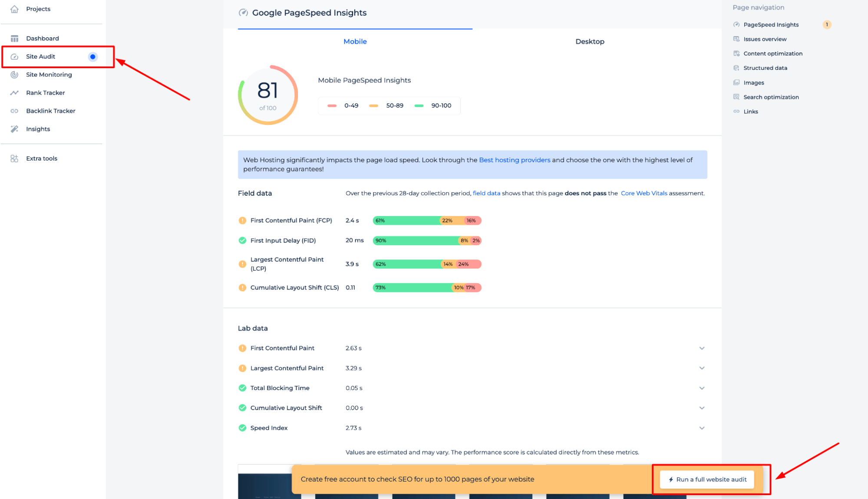Click the CLS distribution bar showing 73%

coord(427,288)
